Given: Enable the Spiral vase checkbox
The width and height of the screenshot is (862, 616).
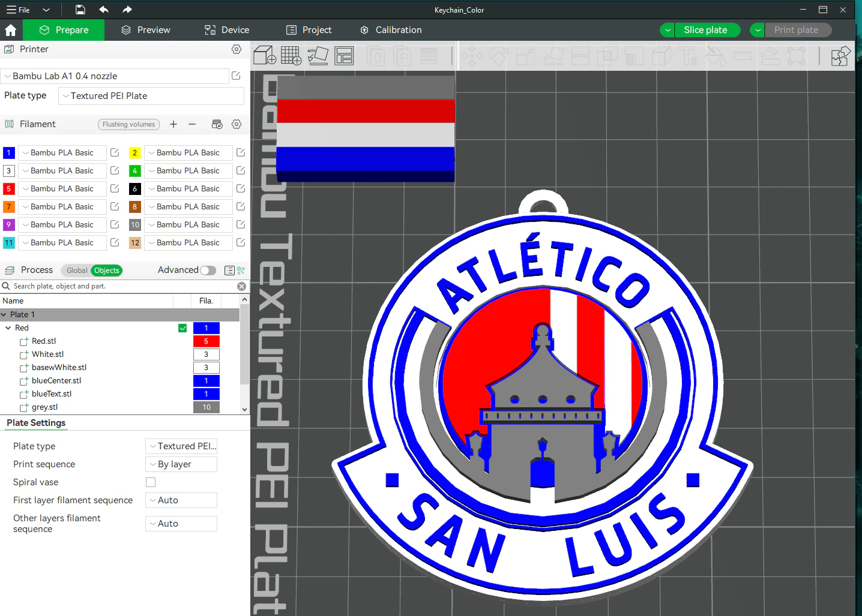Looking at the screenshot, I should [151, 482].
